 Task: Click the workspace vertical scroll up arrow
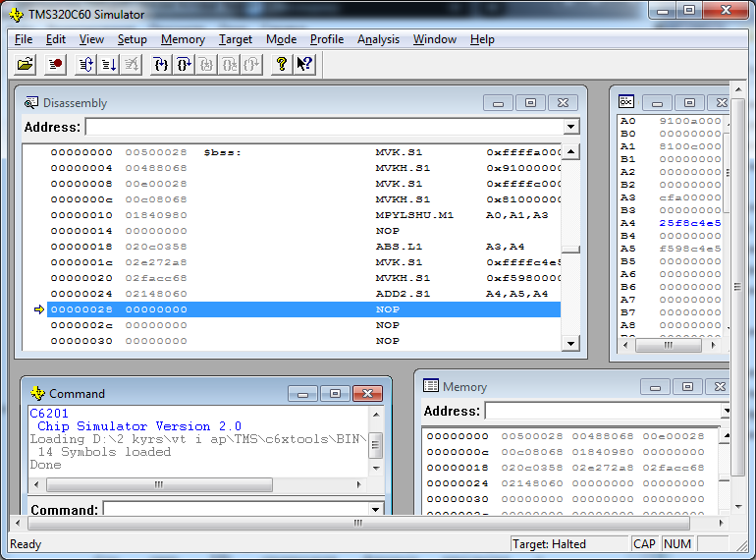(738, 89)
